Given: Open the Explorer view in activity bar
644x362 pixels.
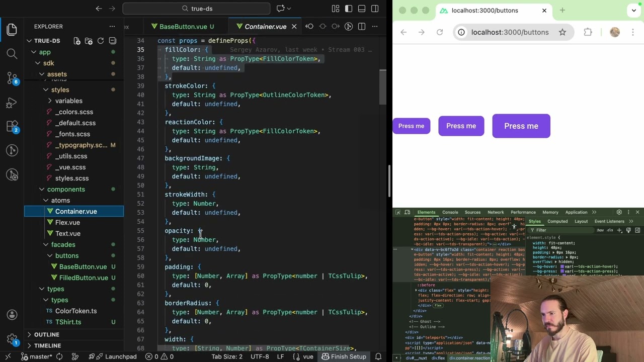Looking at the screenshot, I should click(x=12, y=29).
